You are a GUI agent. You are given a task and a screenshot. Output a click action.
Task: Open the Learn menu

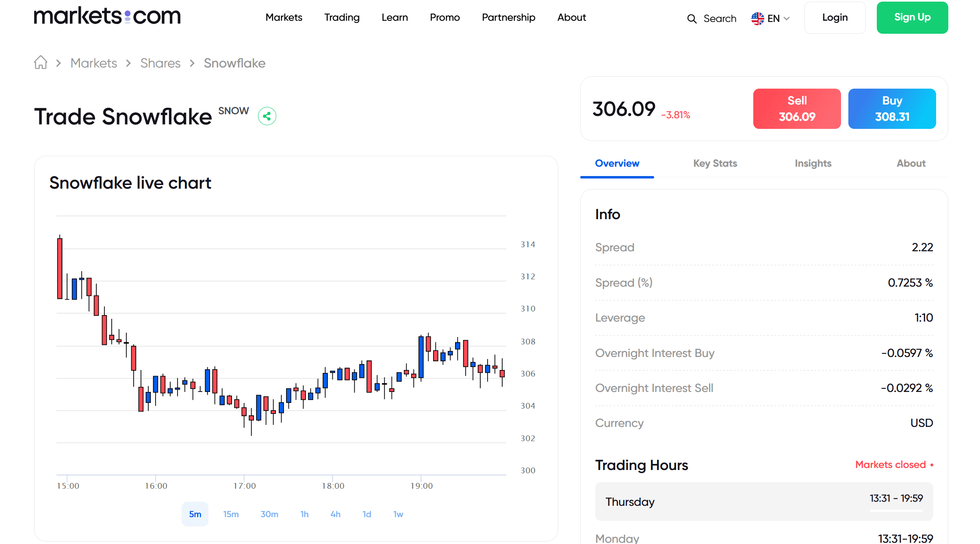[x=395, y=17]
